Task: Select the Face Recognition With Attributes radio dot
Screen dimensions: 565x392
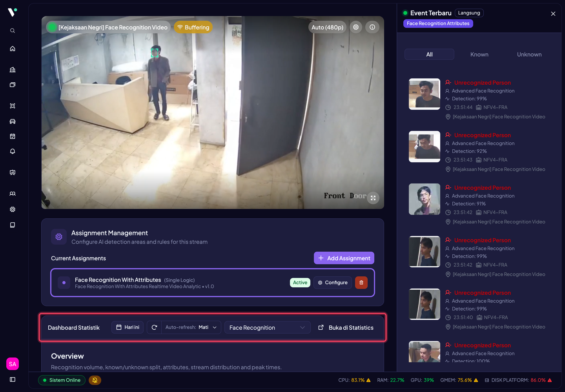Action: click(64, 283)
